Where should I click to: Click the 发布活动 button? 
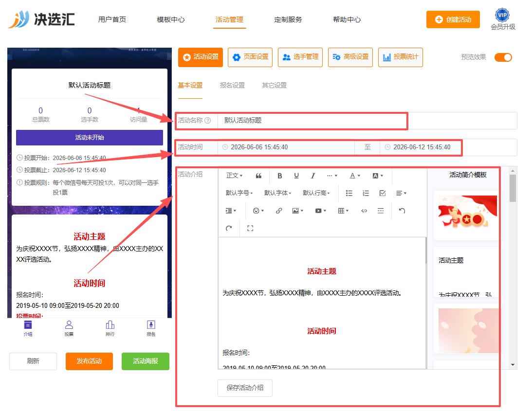(x=89, y=361)
